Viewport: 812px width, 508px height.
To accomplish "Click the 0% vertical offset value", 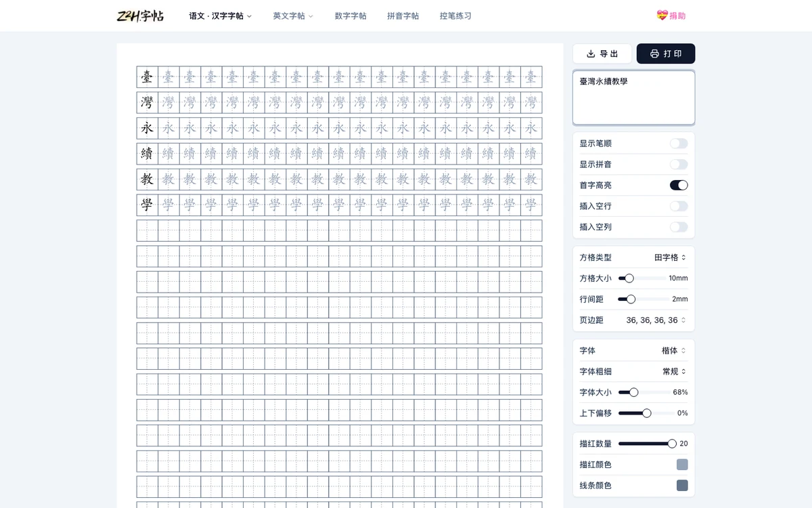I will click(x=683, y=413).
